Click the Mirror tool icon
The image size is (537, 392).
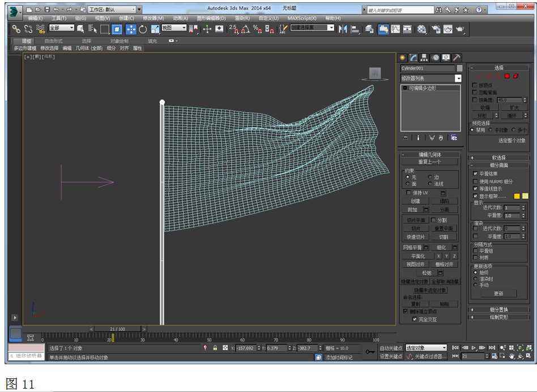click(343, 29)
